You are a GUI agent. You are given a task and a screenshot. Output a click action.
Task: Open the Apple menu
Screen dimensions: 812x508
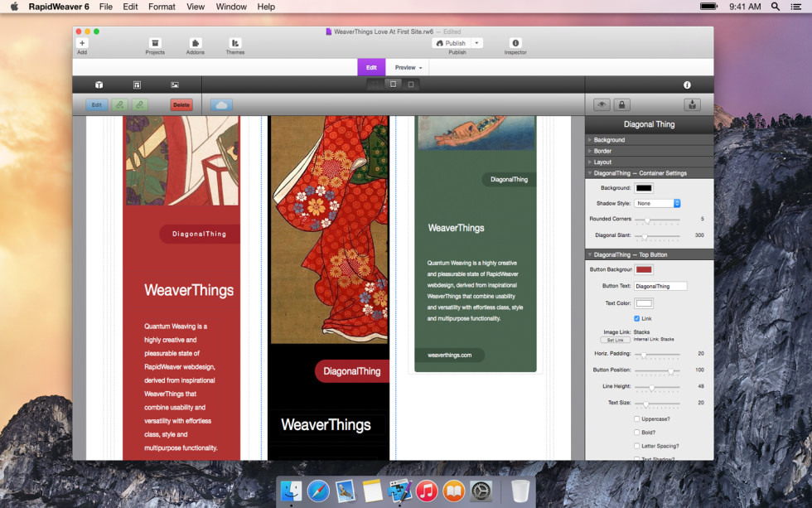click(14, 7)
